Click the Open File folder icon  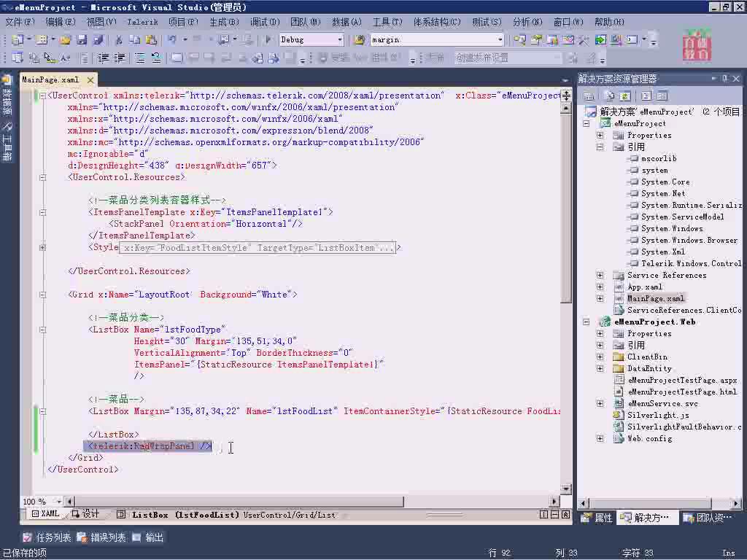65,40
